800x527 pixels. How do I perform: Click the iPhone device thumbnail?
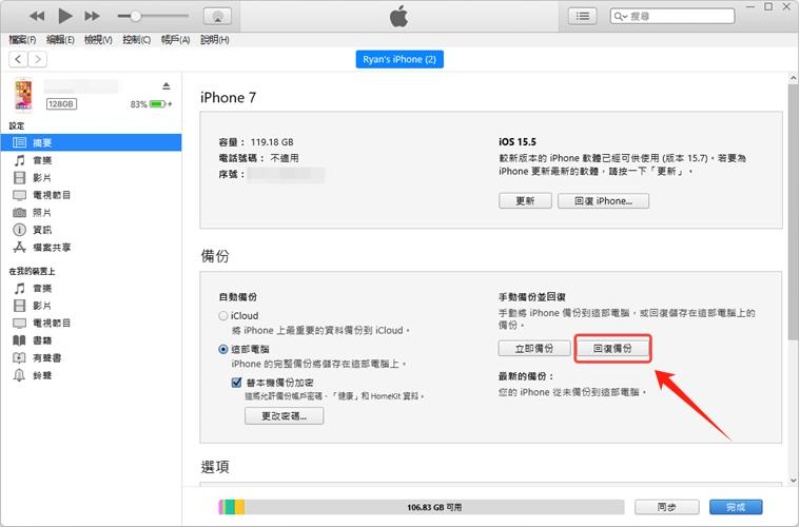click(23, 94)
